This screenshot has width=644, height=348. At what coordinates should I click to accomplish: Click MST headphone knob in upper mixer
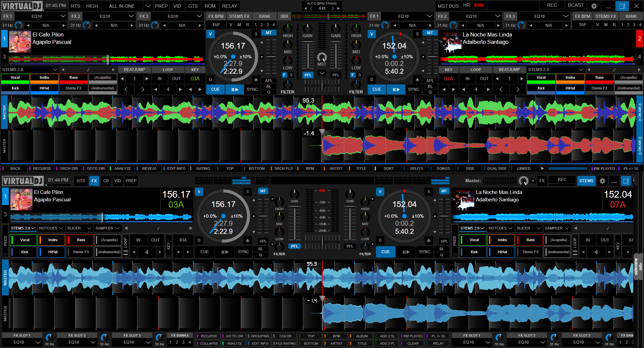click(x=322, y=57)
